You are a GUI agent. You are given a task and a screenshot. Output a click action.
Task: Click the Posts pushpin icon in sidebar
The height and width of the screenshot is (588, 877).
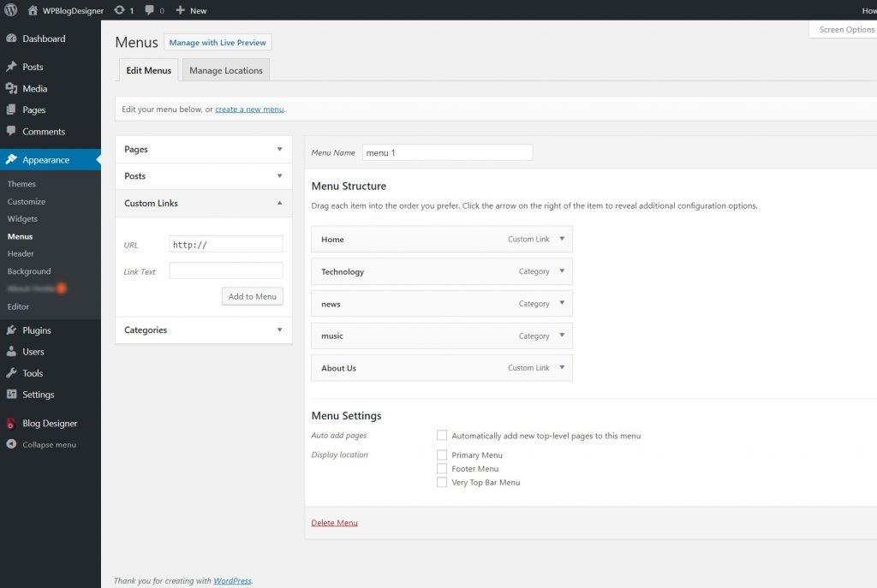click(12, 66)
